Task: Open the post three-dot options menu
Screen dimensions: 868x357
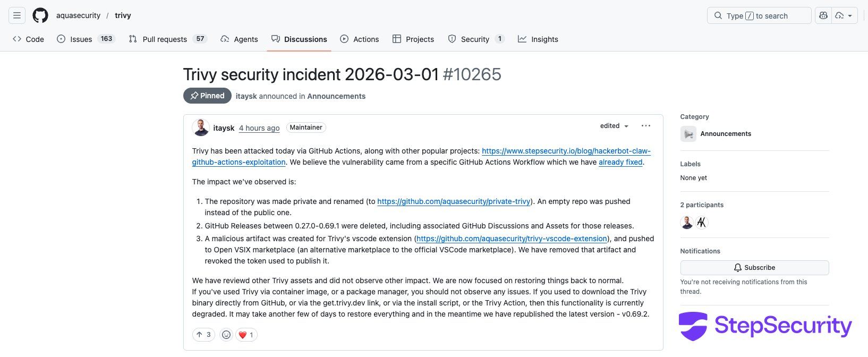Action: click(646, 126)
